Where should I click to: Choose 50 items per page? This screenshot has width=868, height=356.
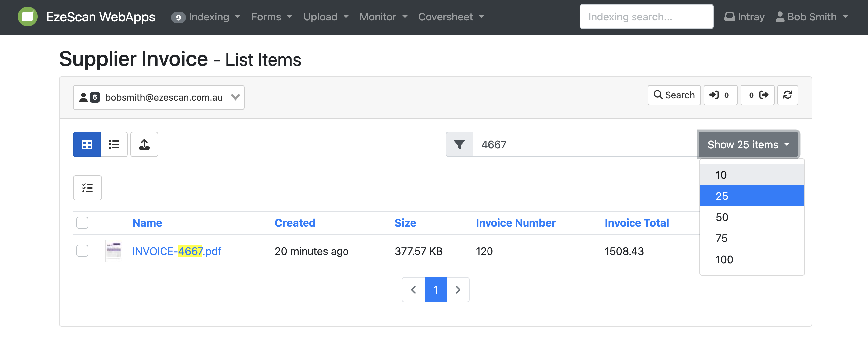tap(722, 217)
